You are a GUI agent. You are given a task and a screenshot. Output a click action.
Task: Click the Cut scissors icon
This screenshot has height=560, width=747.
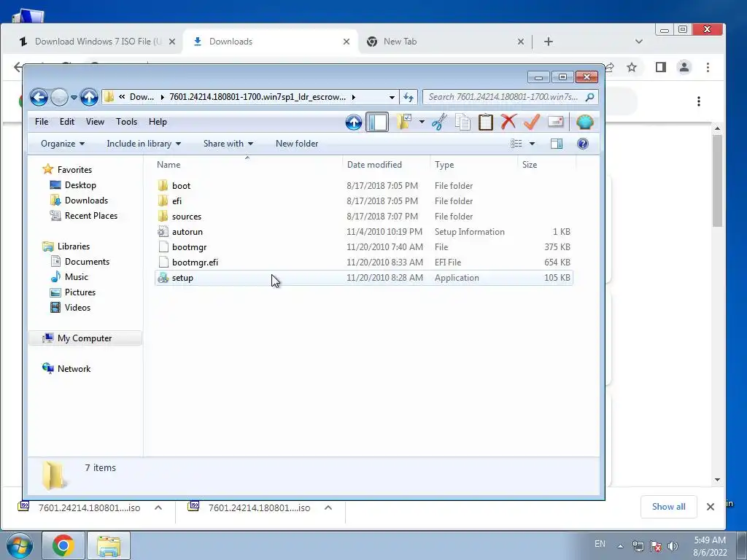(438, 122)
